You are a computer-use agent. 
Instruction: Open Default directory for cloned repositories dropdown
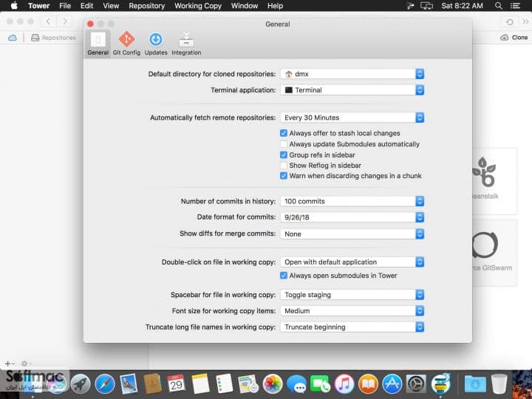(x=352, y=74)
